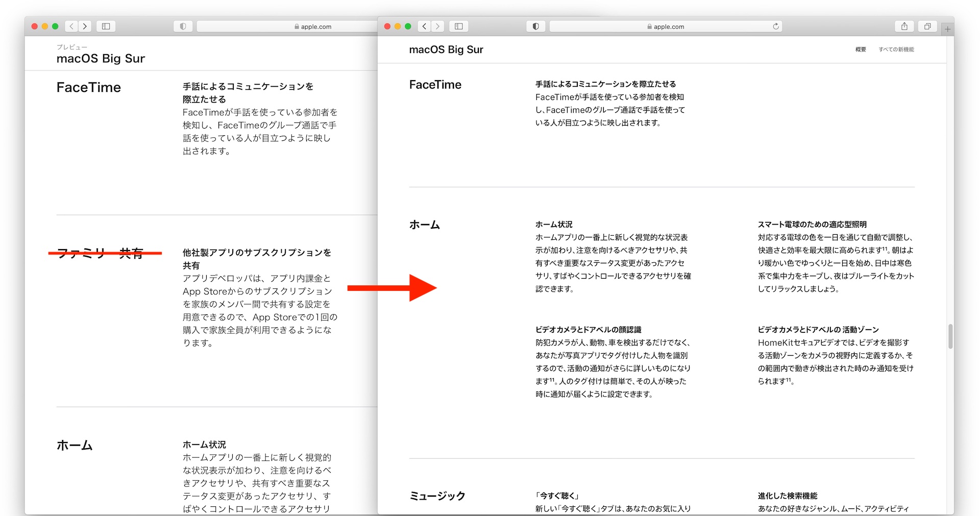Open the privacy shield in the left Safari window

click(x=183, y=27)
